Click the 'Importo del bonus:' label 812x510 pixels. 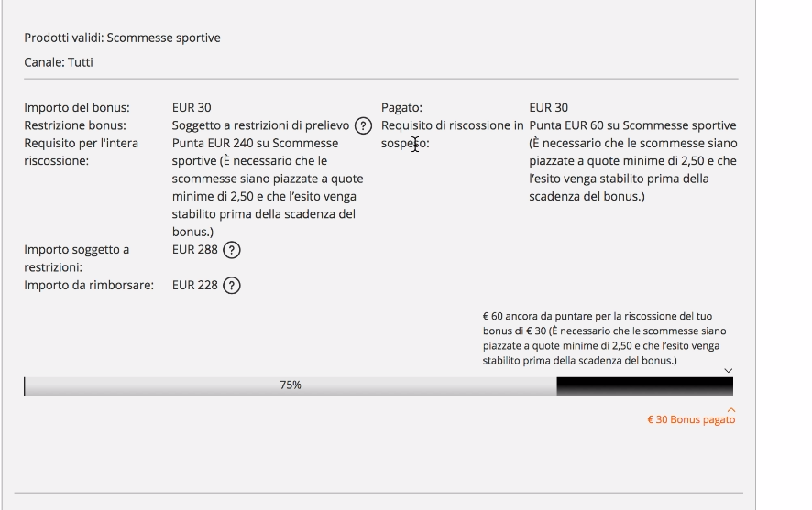[x=77, y=108]
